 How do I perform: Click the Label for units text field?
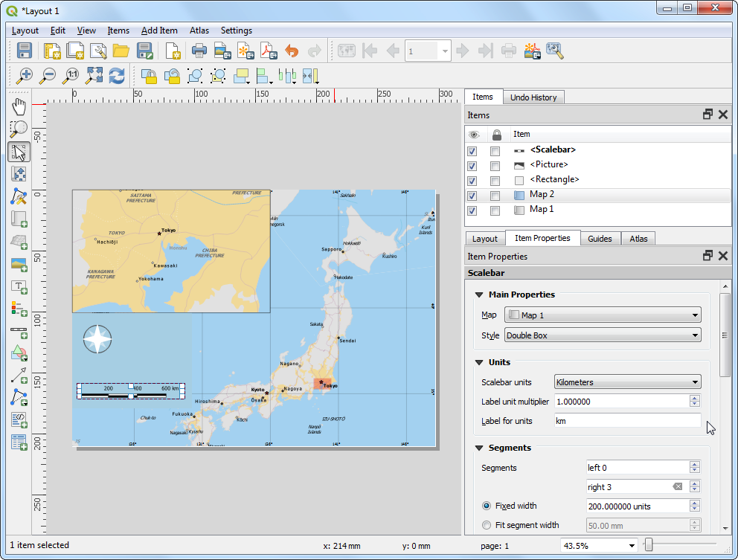627,421
